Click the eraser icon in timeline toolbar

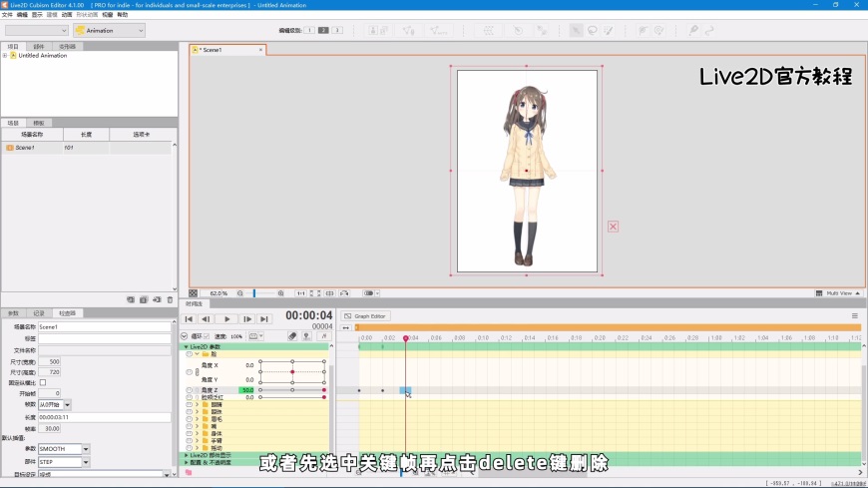(x=292, y=335)
